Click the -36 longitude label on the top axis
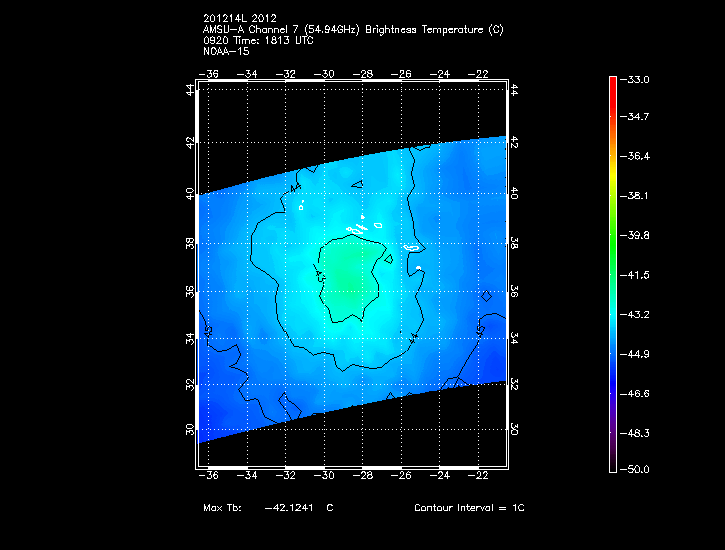The height and width of the screenshot is (550, 725). click(210, 74)
